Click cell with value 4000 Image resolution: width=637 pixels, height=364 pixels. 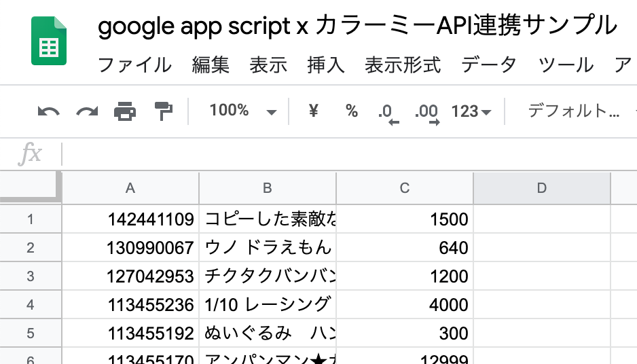click(x=405, y=305)
